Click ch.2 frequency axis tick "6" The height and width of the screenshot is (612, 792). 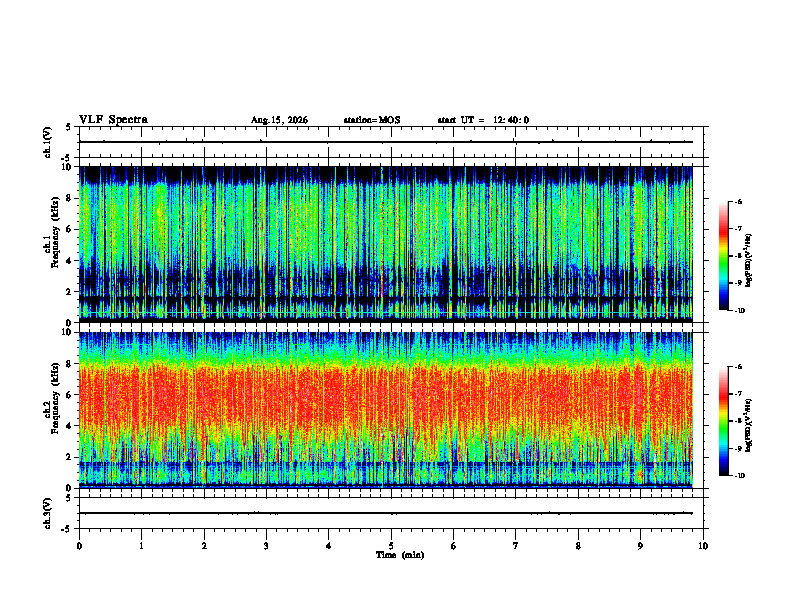point(70,395)
